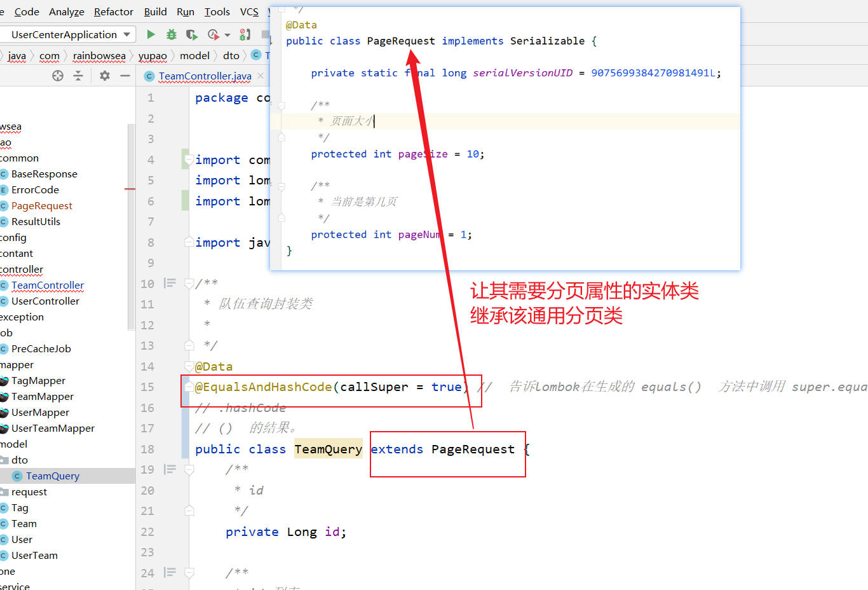Open the Analyze menu

[67, 11]
